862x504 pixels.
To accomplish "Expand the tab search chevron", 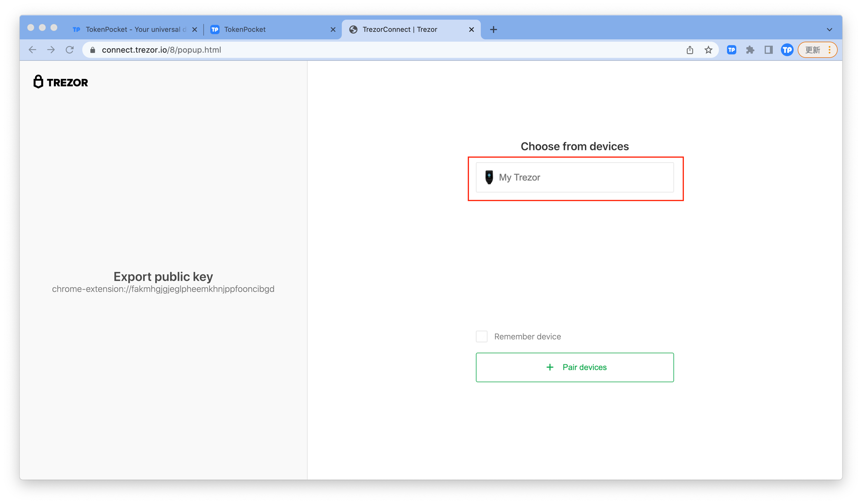I will [829, 29].
